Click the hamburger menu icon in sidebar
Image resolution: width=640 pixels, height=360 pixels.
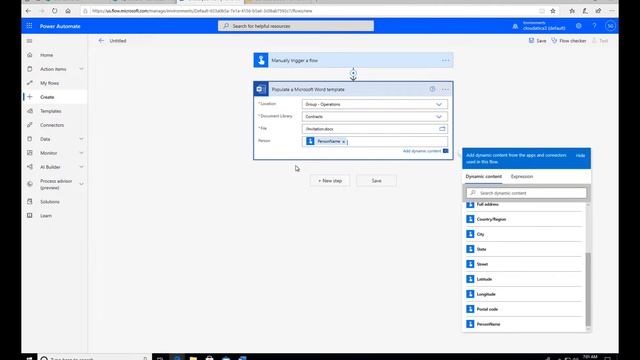click(29, 41)
